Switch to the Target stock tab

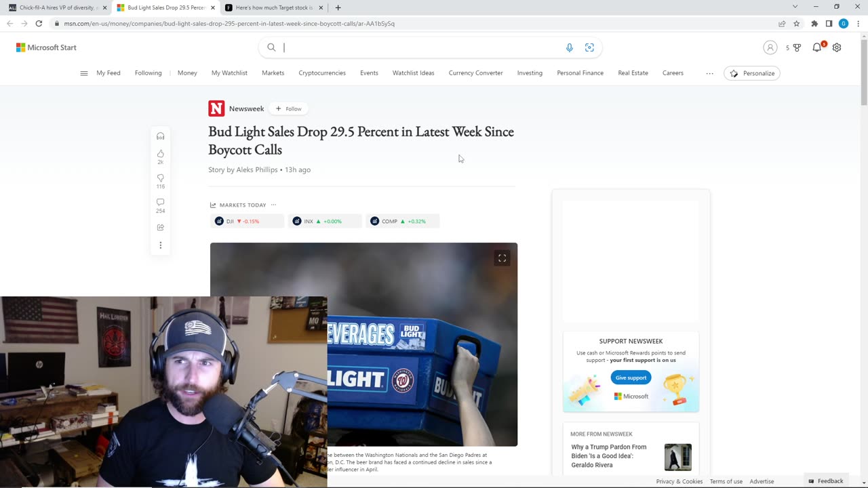[x=273, y=7]
